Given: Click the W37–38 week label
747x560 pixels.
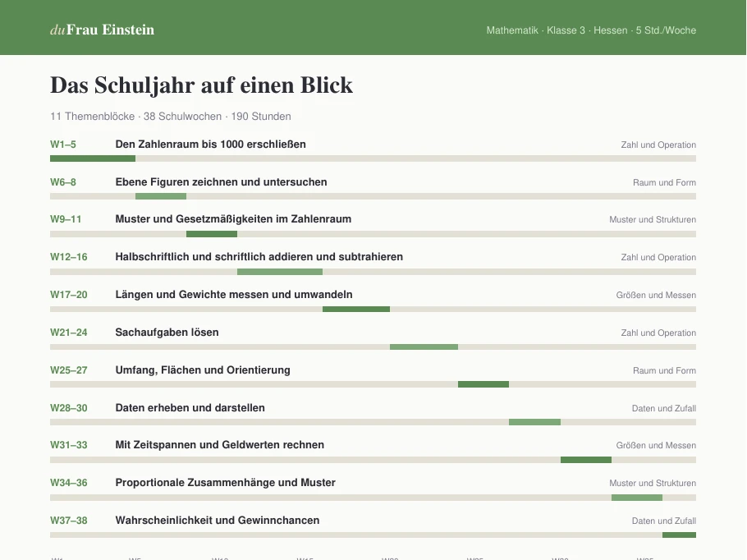Looking at the screenshot, I should (69, 520).
